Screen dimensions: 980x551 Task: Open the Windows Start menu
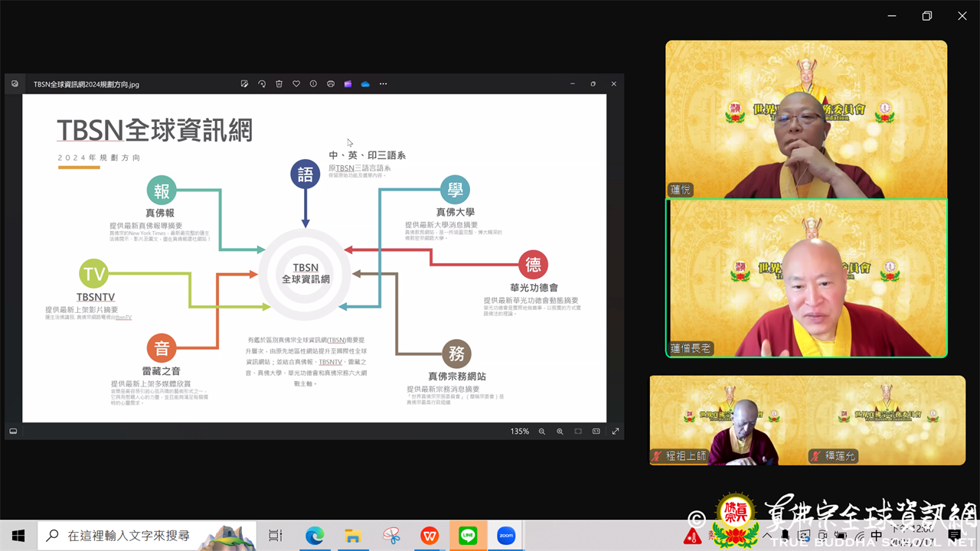click(x=18, y=536)
